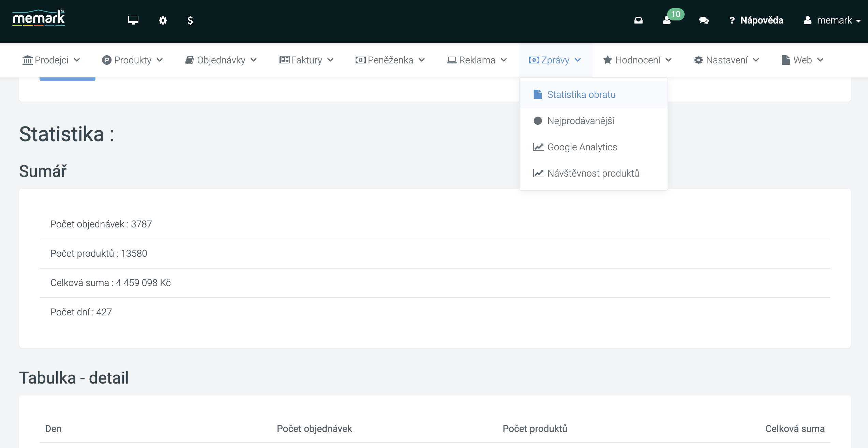
Task: Expand the Nastavení dropdown chevron
Action: coord(756,60)
